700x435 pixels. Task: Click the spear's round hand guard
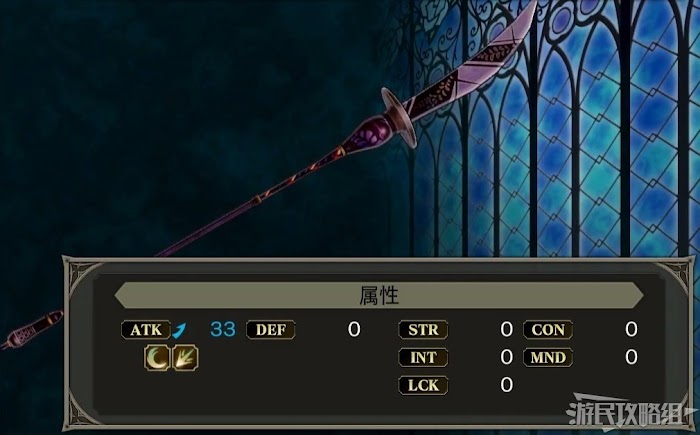pos(399,117)
